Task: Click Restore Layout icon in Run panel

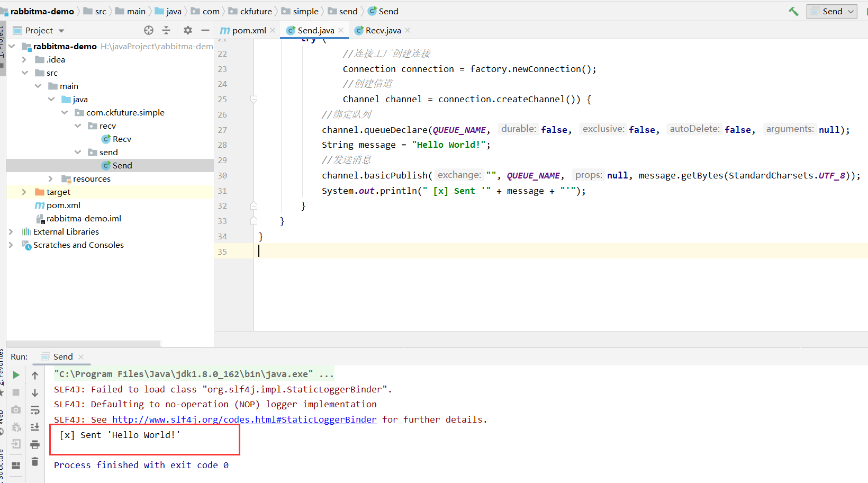Action: (x=16, y=466)
